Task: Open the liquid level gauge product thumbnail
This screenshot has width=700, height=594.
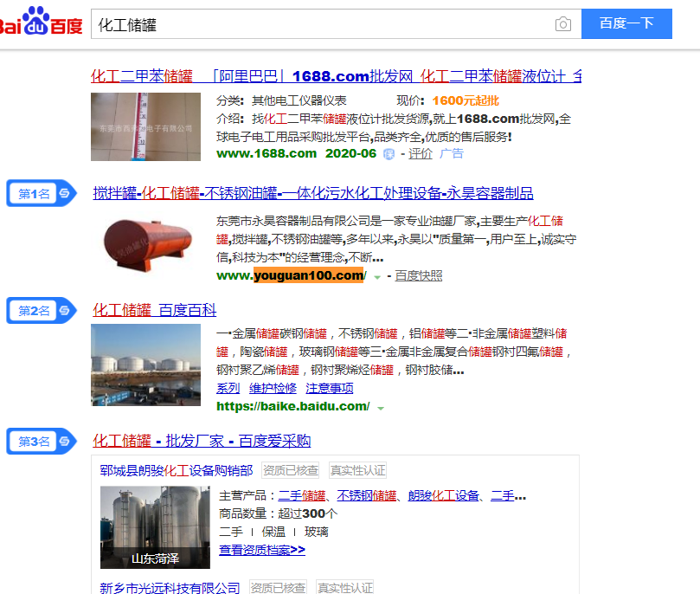Action: pos(145,126)
